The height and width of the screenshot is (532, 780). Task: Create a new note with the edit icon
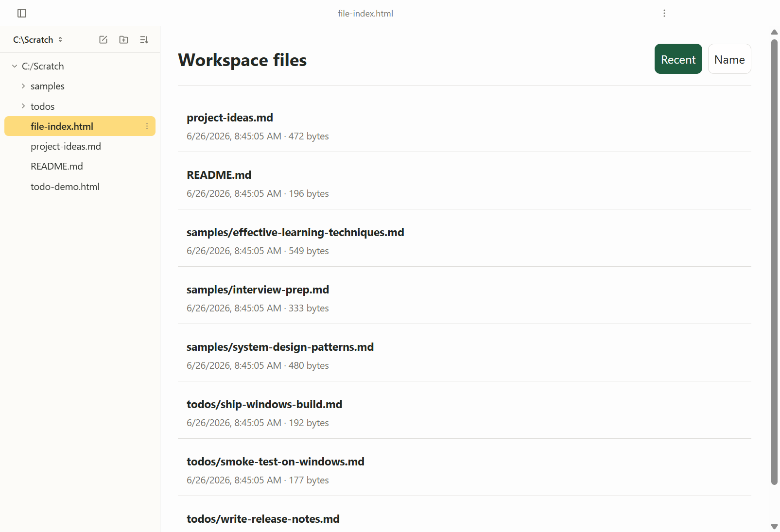[104, 40]
